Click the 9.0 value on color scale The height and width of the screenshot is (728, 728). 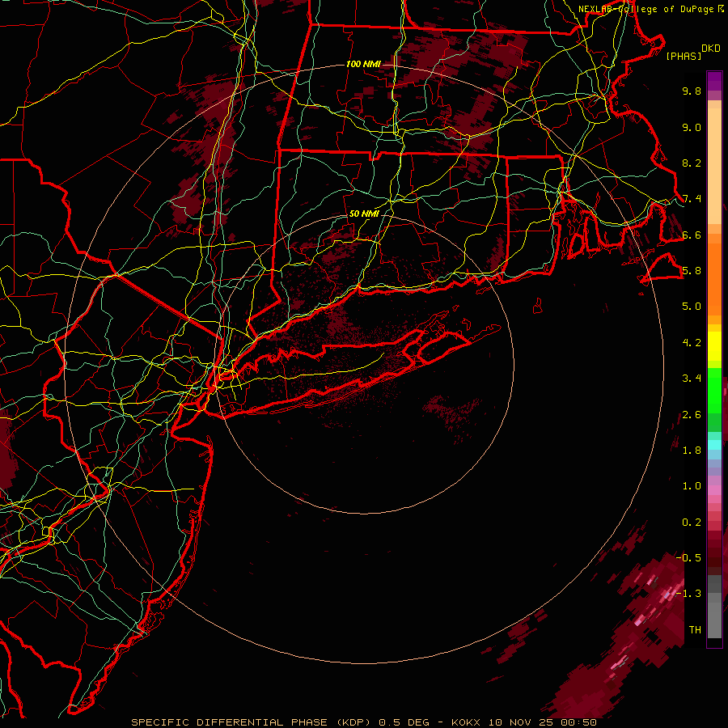click(x=692, y=127)
